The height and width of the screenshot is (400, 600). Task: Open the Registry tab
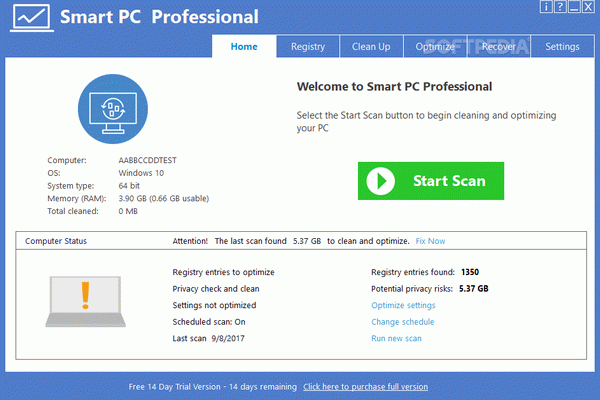coord(308,46)
